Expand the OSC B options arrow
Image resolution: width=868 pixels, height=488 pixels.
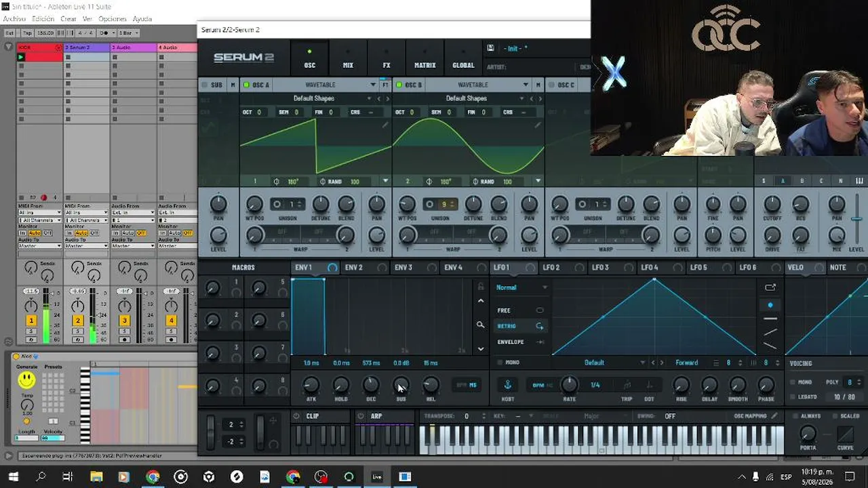tap(538, 182)
